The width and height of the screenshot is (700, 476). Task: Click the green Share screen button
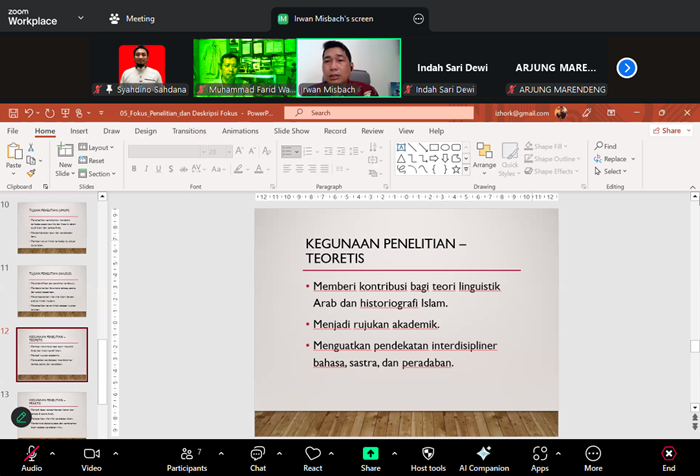(370, 454)
